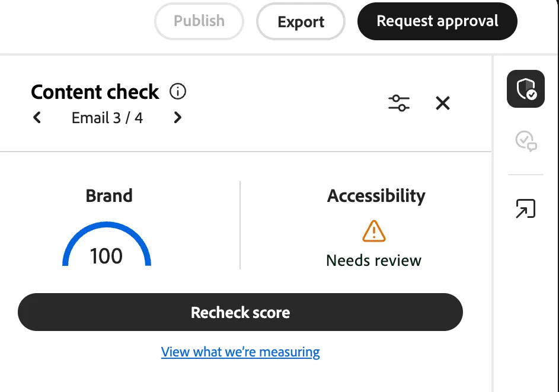559x392 pixels.
Task: Go to the previous email with left chevron
Action: click(37, 117)
